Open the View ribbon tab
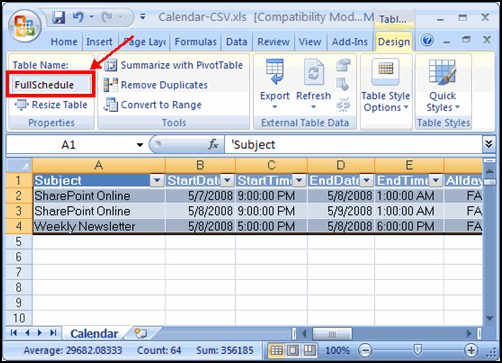Viewport: 502px width, 363px height. point(310,42)
